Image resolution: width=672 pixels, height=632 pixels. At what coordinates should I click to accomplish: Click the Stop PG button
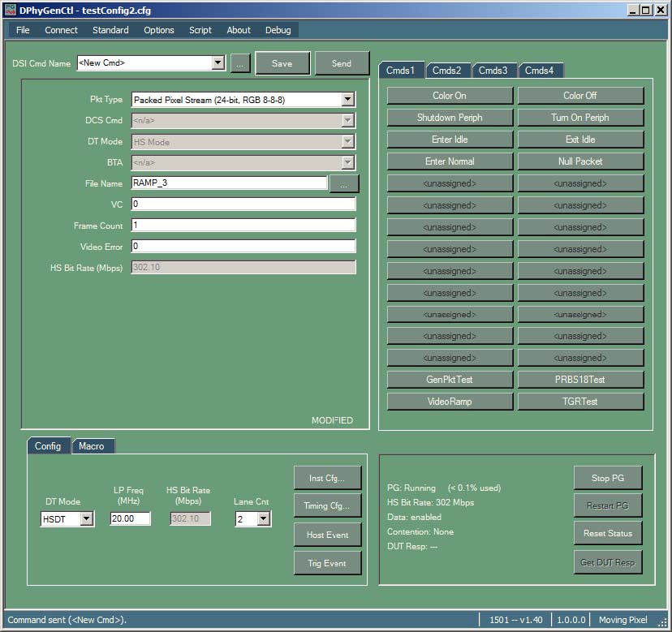click(x=608, y=478)
